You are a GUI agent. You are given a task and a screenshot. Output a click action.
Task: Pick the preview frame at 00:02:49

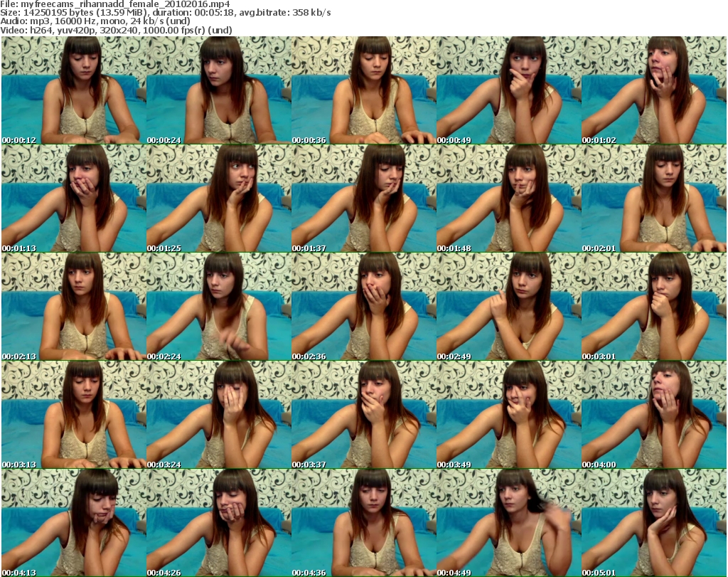pos(509,307)
